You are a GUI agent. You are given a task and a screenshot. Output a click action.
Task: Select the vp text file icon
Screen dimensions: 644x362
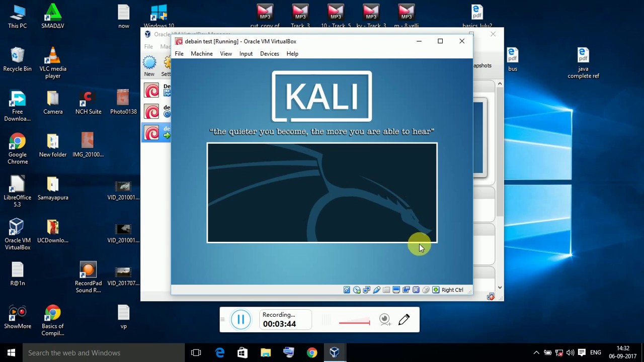123,317
